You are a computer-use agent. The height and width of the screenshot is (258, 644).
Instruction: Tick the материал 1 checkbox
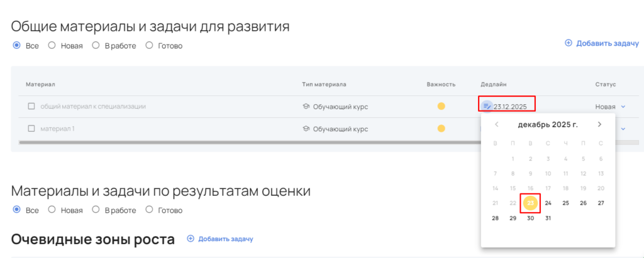(x=31, y=129)
